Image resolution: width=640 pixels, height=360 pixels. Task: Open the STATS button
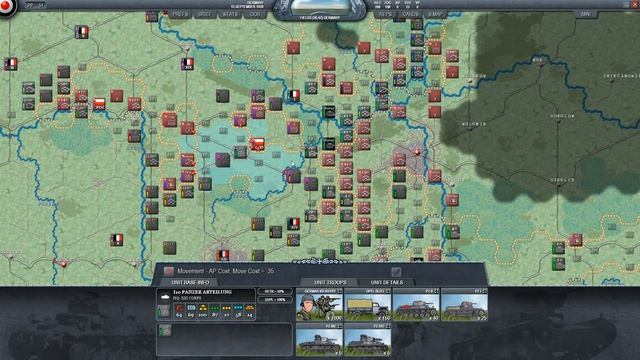[x=230, y=14]
